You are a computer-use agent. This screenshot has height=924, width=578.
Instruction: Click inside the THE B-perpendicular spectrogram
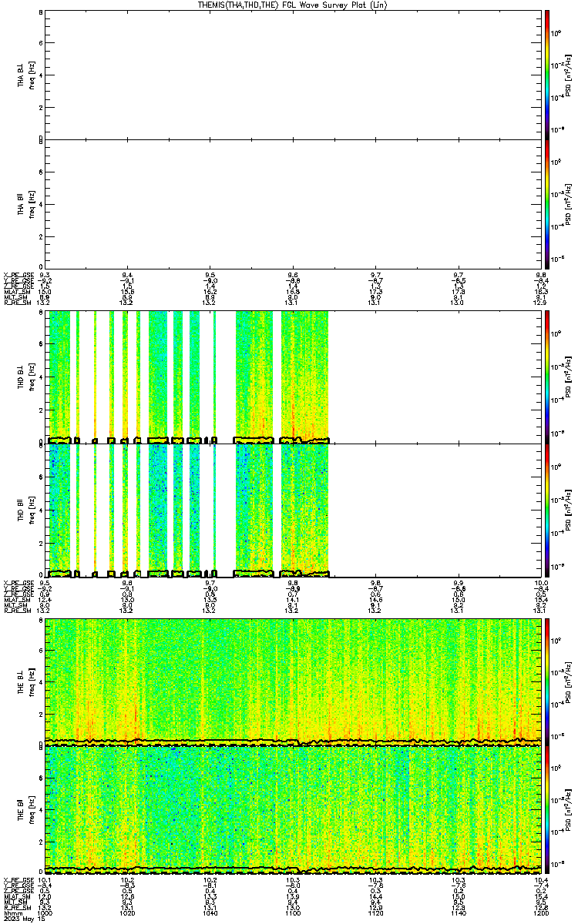(x=293, y=681)
